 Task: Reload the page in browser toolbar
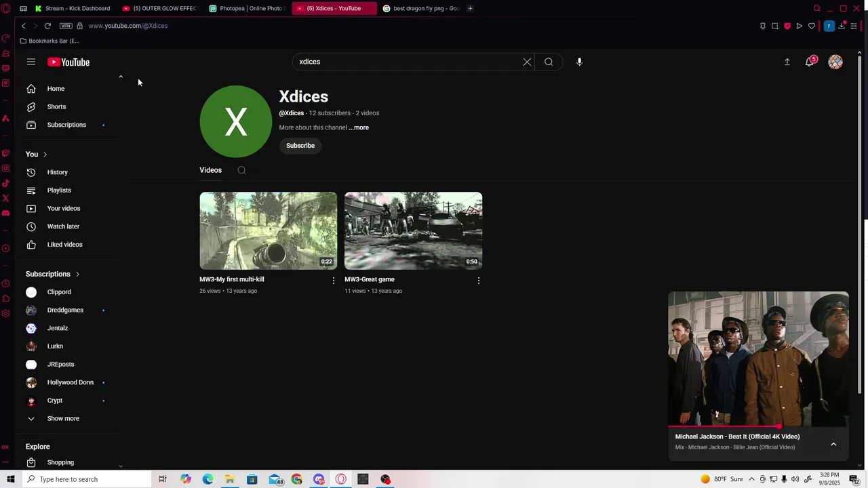coord(47,26)
